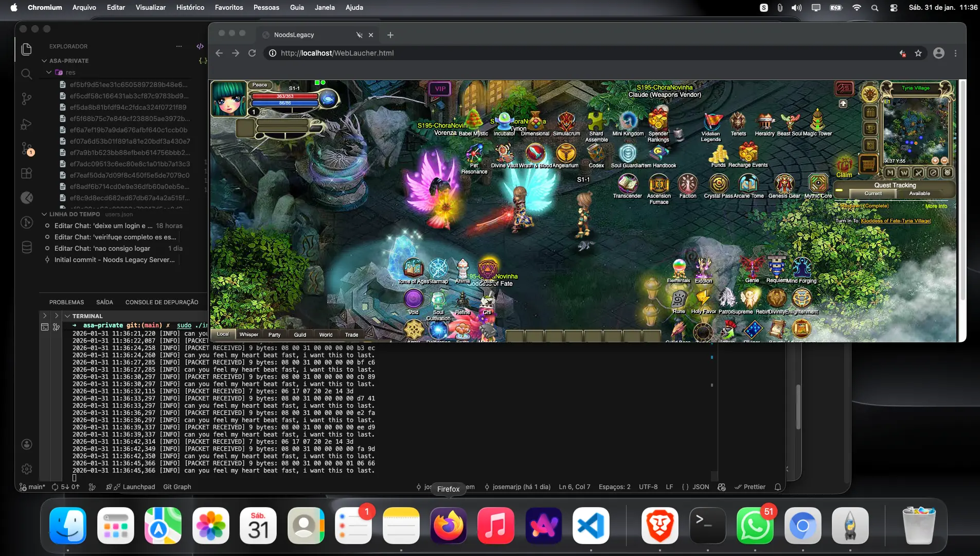This screenshot has height=556, width=980.
Task: Open the Recharge Events icon
Action: coord(748,153)
